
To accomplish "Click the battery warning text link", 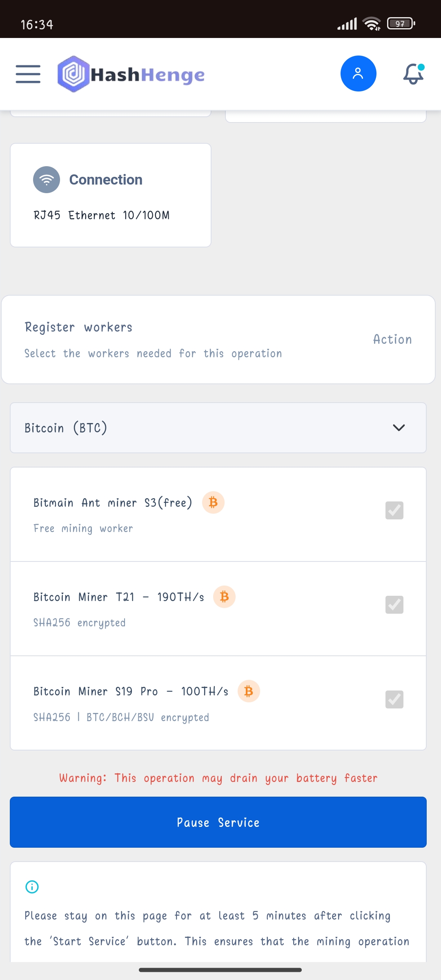I will pyautogui.click(x=218, y=777).
